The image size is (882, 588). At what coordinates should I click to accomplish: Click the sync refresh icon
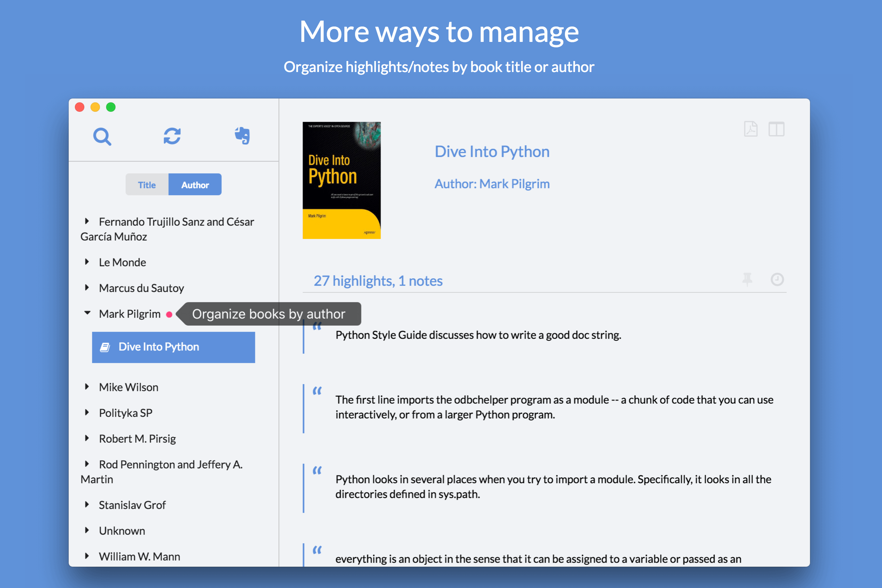pyautogui.click(x=172, y=136)
